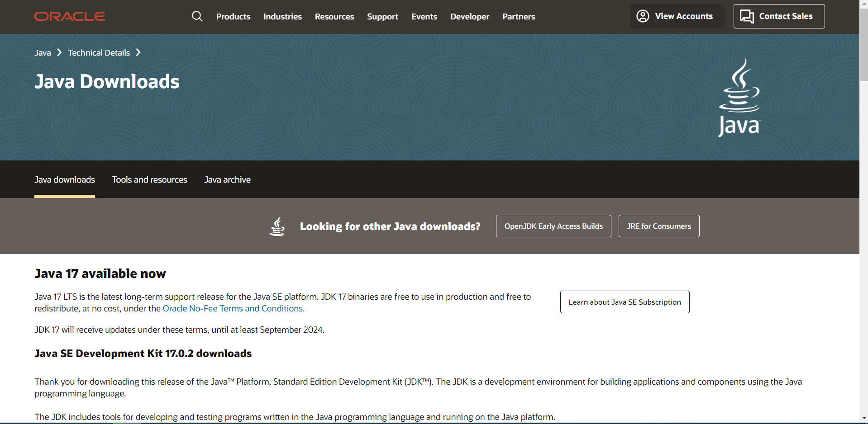Viewport: 868px width, 424px height.
Task: Open the Events menu
Action: pyautogui.click(x=424, y=16)
